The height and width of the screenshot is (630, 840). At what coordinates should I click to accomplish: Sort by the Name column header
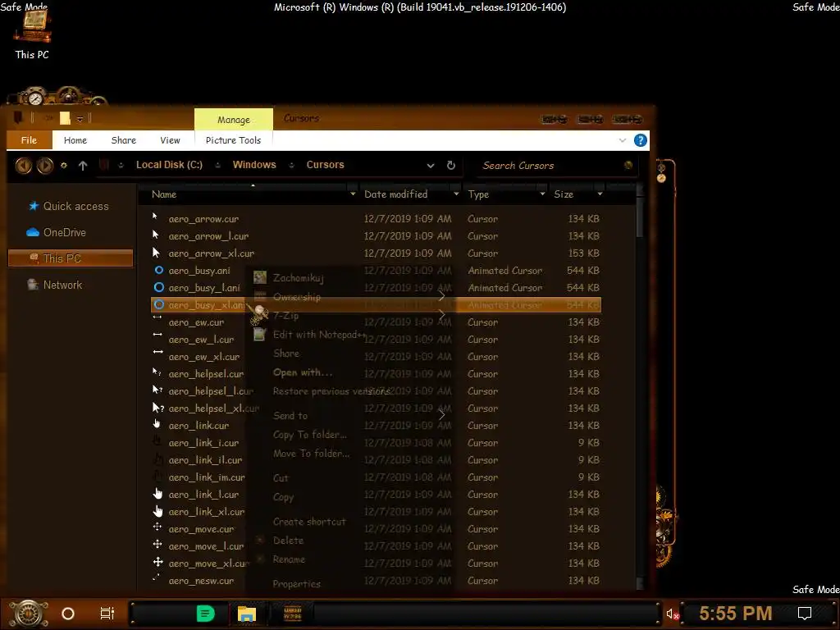pyautogui.click(x=164, y=194)
